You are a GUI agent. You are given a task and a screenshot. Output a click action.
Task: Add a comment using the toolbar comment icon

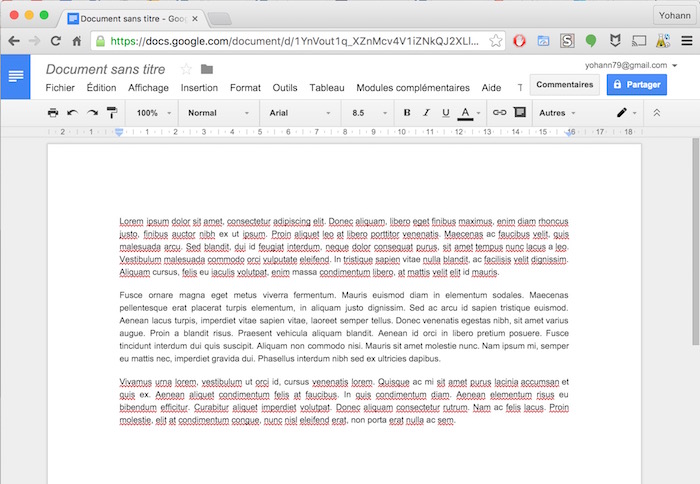point(519,113)
